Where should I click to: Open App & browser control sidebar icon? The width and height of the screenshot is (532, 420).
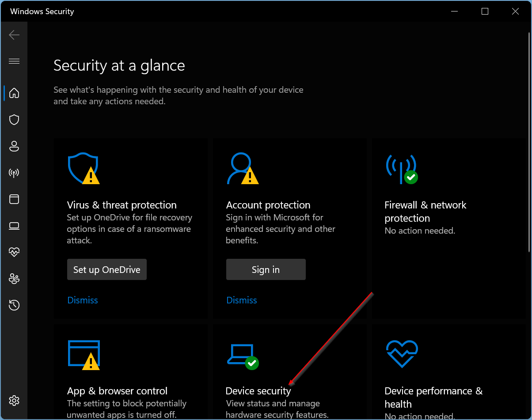pyautogui.click(x=14, y=199)
